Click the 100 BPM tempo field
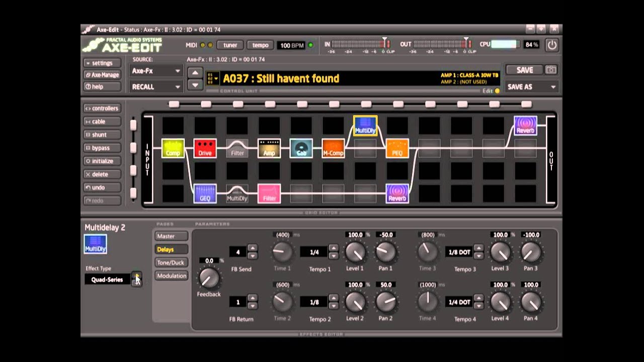The width and height of the screenshot is (644, 362). coord(291,45)
